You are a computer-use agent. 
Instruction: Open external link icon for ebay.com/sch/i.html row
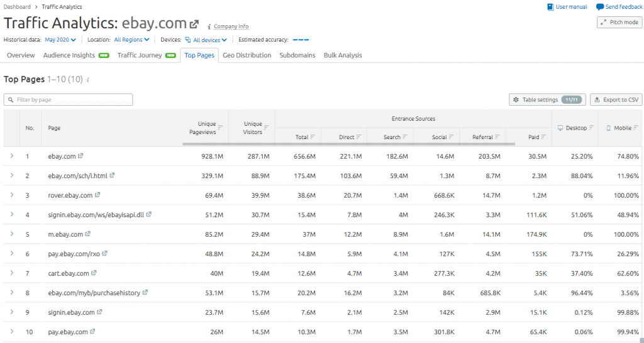(x=112, y=176)
